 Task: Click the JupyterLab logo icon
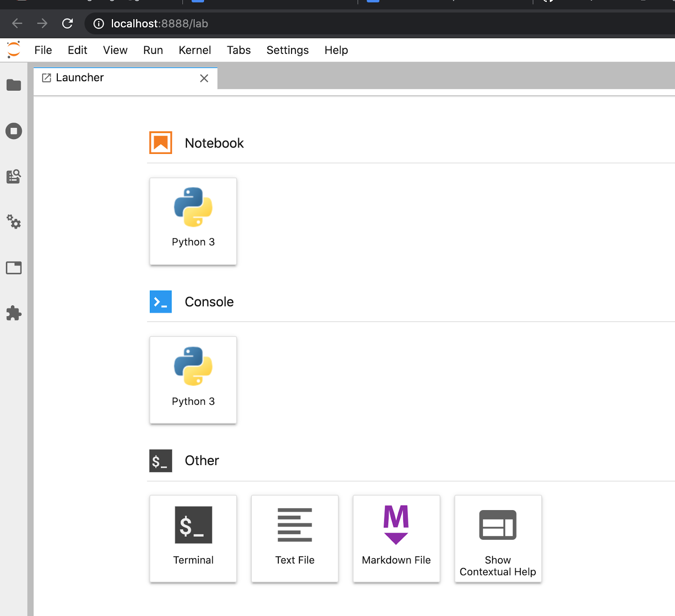(13, 50)
